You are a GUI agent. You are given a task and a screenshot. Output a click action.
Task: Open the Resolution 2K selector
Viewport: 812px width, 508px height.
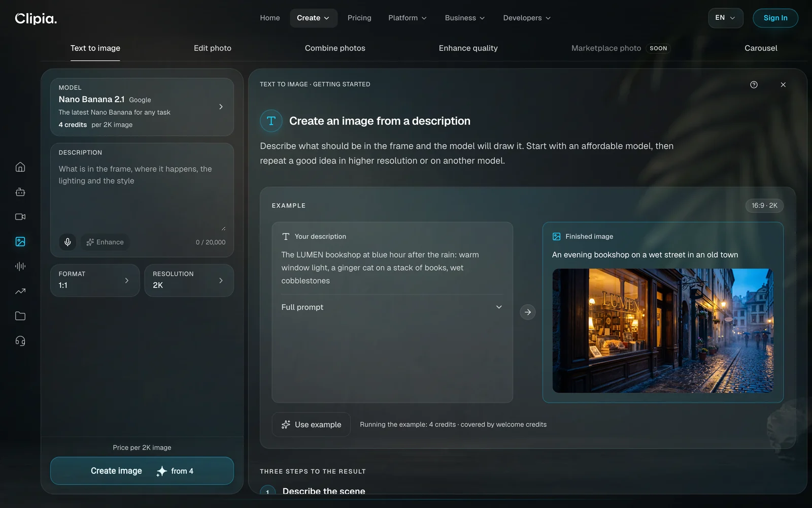tap(189, 280)
